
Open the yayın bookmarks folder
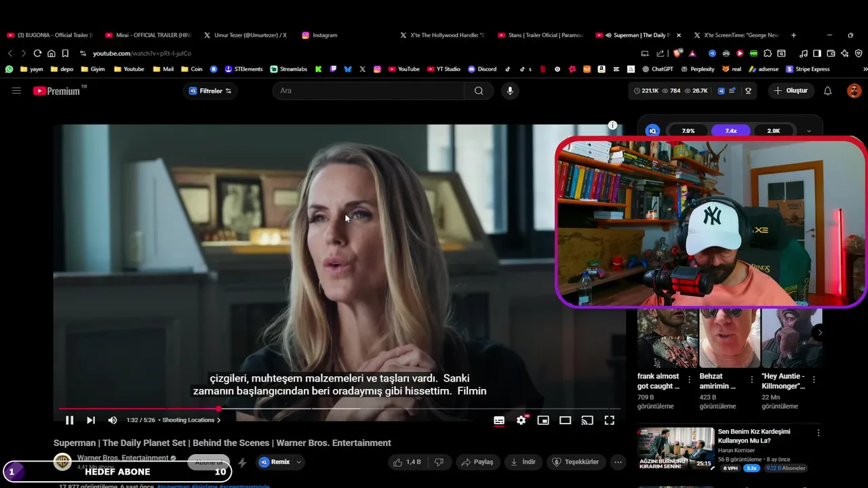(x=32, y=69)
